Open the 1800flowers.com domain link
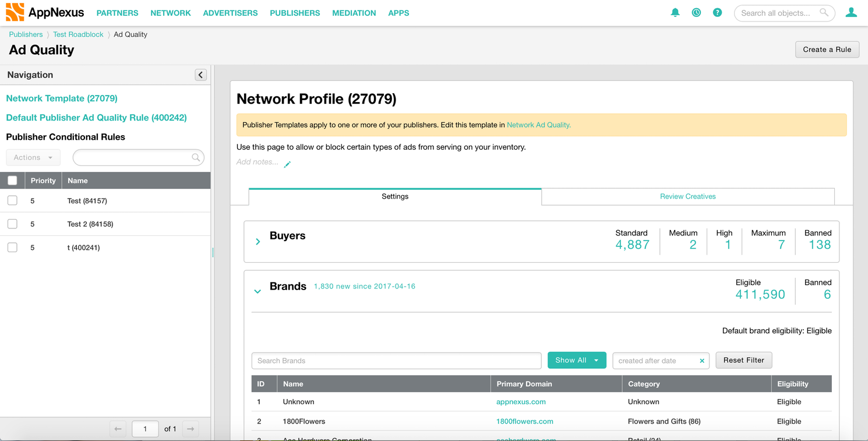This screenshot has height=441, width=868. click(x=525, y=421)
